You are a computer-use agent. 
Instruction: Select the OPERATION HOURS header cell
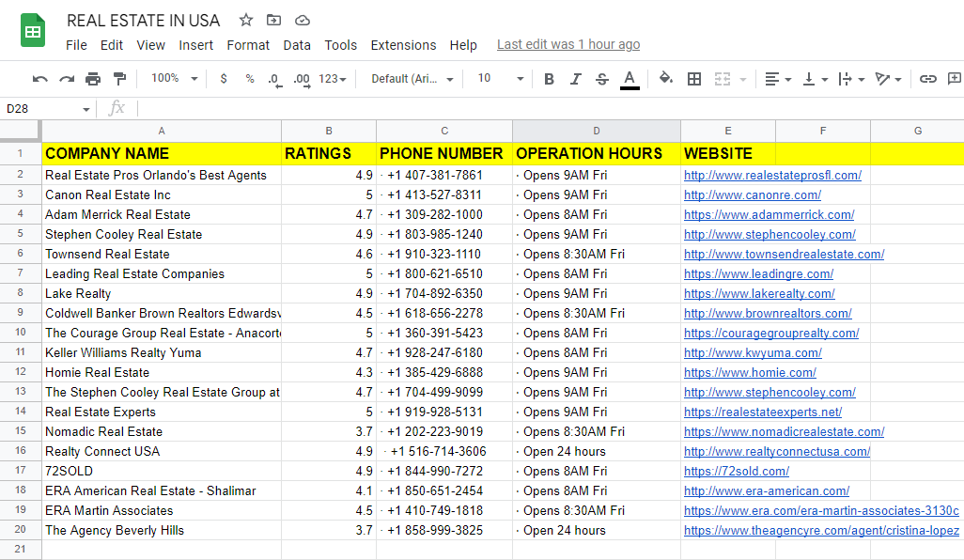(597, 154)
